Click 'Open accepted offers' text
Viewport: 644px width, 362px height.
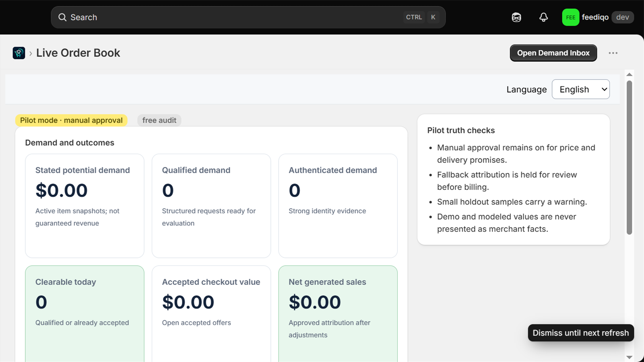coord(196,323)
